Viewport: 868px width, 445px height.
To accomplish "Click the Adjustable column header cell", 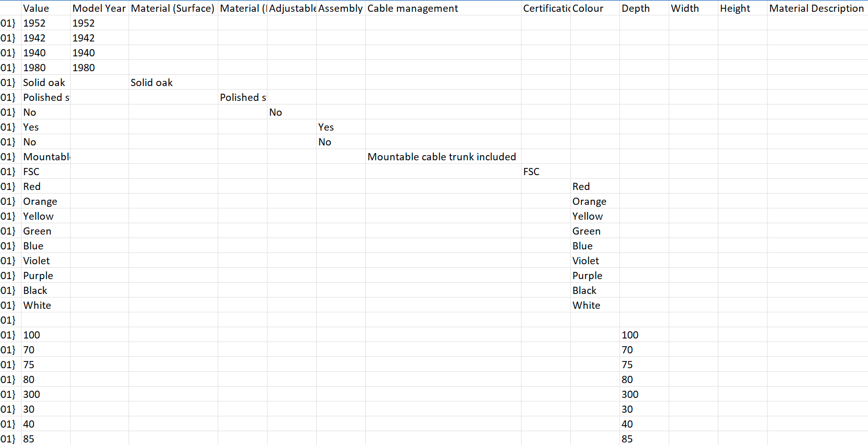I will (x=292, y=8).
